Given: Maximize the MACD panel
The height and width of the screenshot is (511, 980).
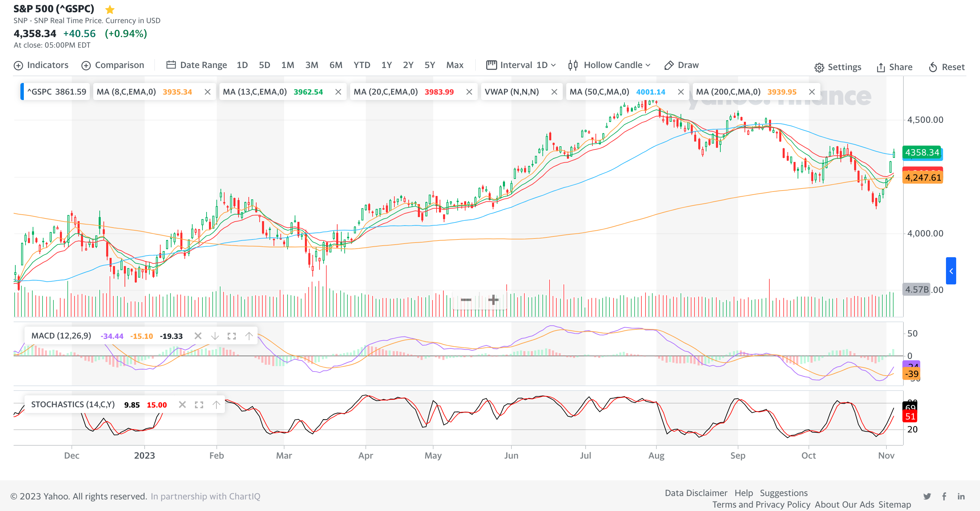Looking at the screenshot, I should coord(232,336).
